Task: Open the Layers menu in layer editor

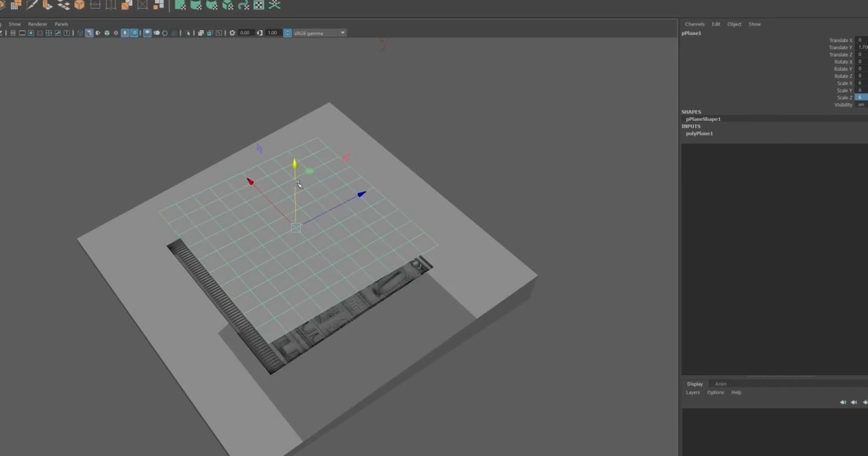Action: point(693,392)
